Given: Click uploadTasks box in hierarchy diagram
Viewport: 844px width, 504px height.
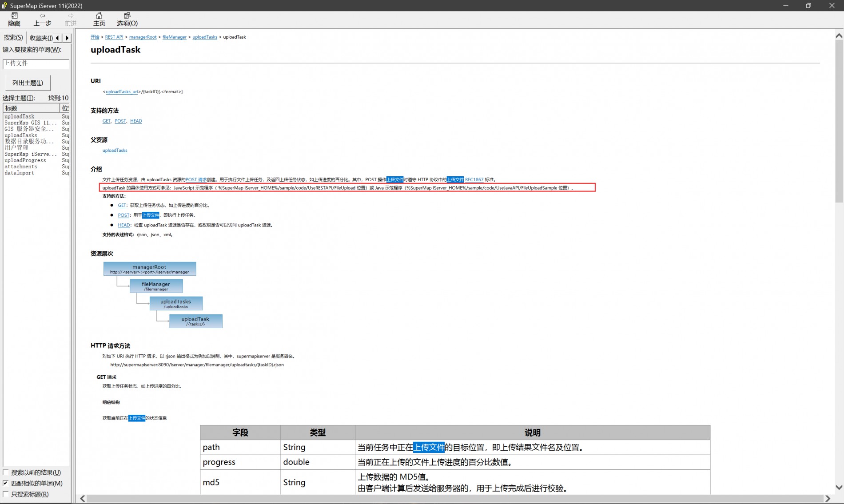Looking at the screenshot, I should (176, 303).
